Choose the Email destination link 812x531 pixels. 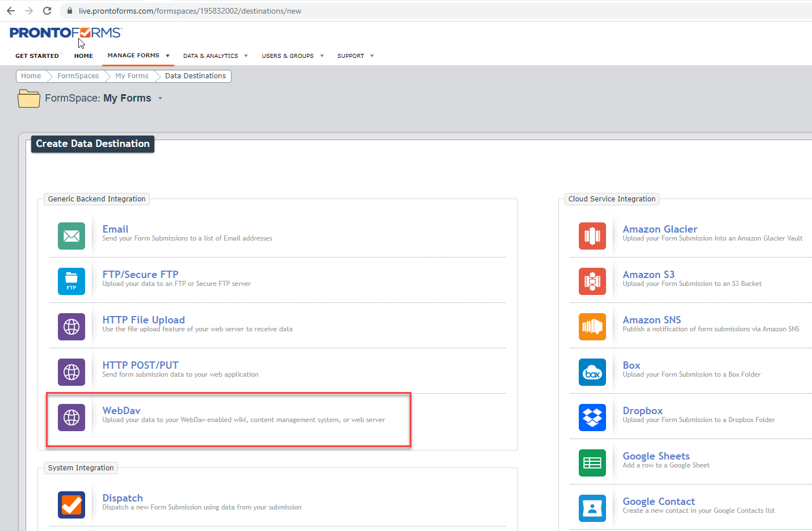pos(115,229)
